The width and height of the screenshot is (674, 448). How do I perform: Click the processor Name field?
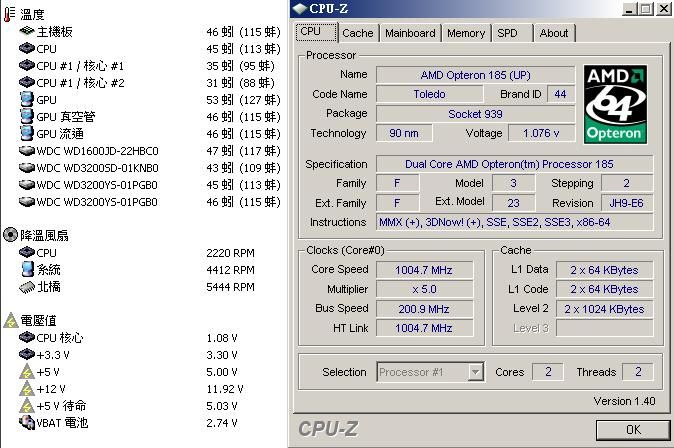(475, 75)
